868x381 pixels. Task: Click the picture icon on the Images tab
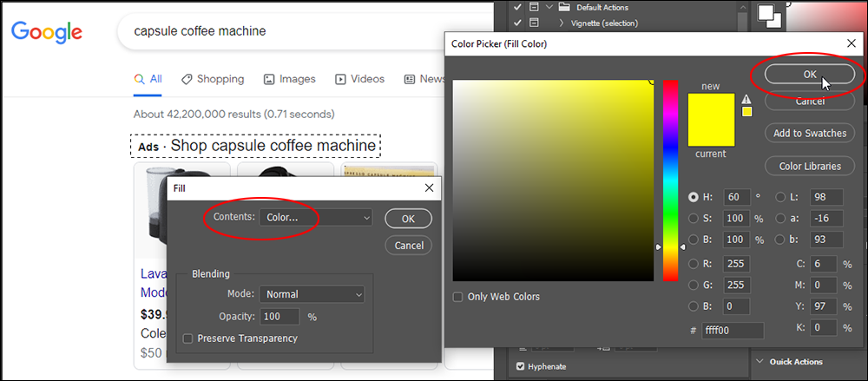(x=269, y=79)
